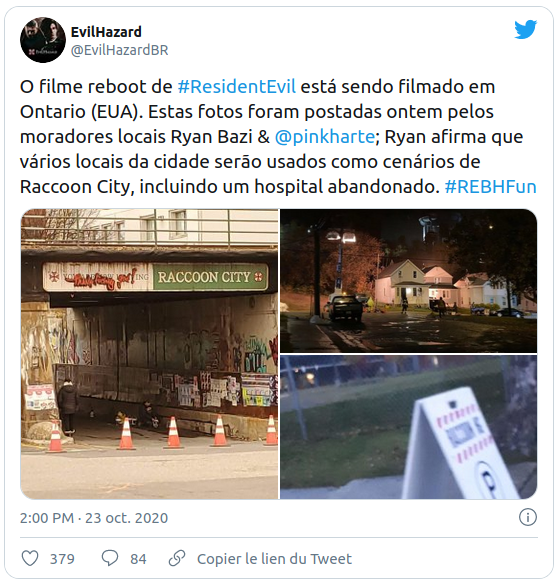Open the blurry parking sign photo
The height and width of the screenshot is (586, 560).
tap(409, 427)
